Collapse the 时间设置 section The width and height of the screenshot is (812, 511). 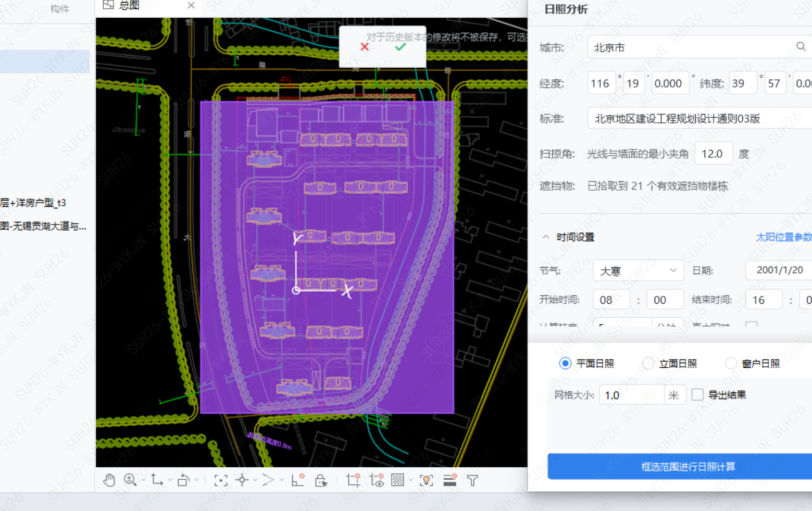[x=546, y=237]
